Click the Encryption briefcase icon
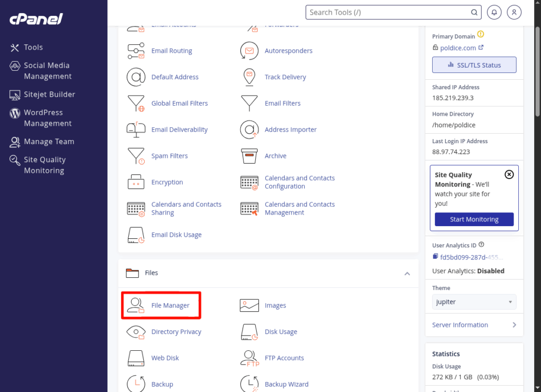This screenshot has width=541, height=392. point(136,182)
